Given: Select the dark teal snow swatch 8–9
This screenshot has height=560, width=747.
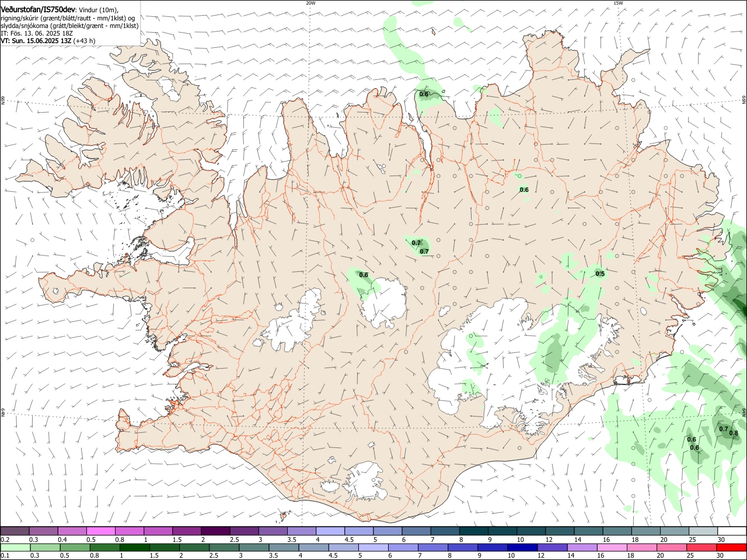Looking at the screenshot, I should (x=474, y=531).
